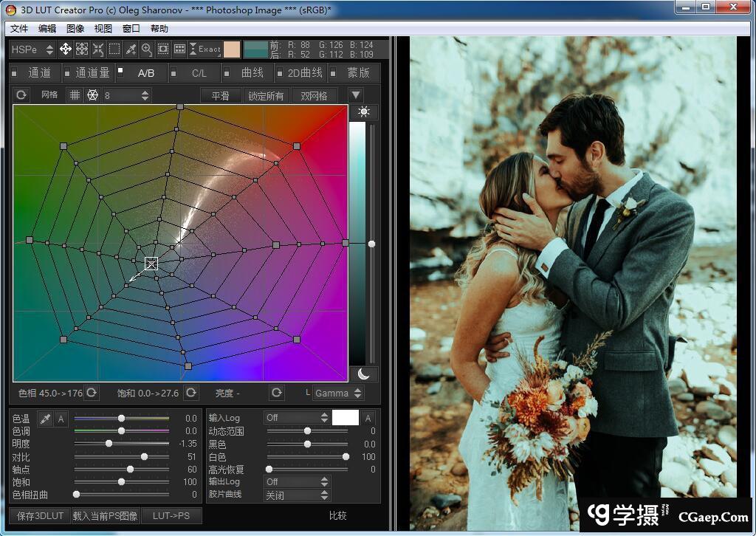
Task: Click the circular spider-web grid icon
Action: point(92,95)
